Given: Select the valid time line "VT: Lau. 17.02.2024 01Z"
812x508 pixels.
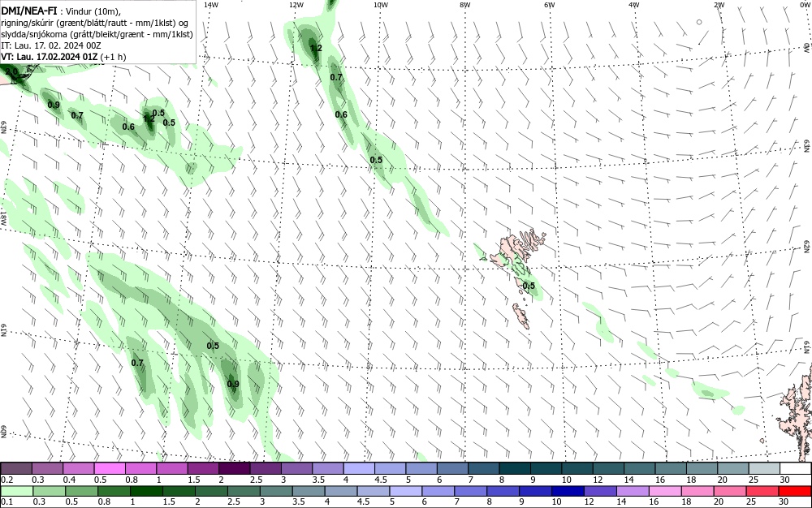Looking at the screenshot, I should click(x=50, y=57).
